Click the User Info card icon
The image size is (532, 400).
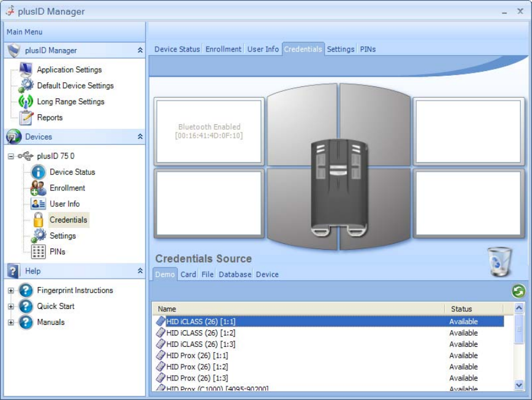pyautogui.click(x=38, y=204)
